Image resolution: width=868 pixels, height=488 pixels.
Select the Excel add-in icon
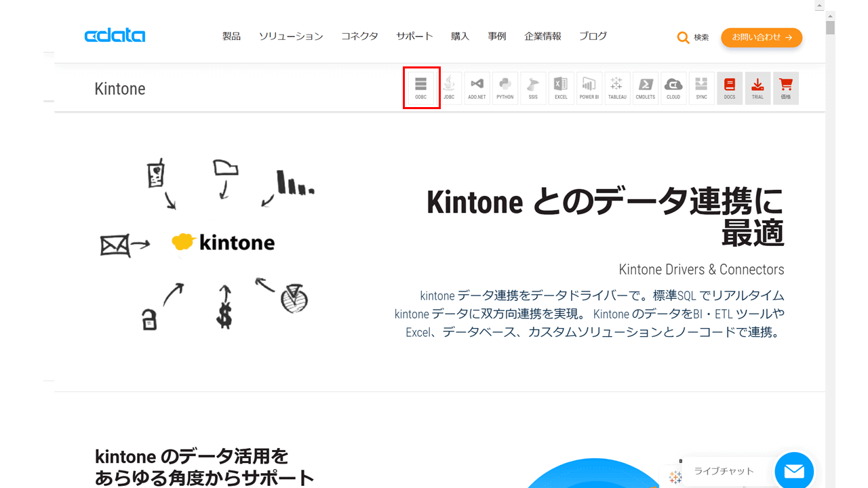[x=561, y=88]
